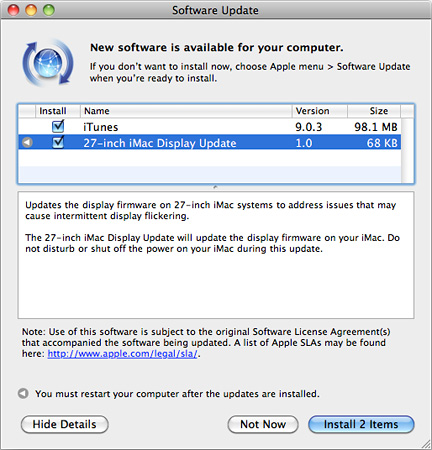Click "New software is available" heading
The width and height of the screenshot is (432, 450).
(217, 48)
